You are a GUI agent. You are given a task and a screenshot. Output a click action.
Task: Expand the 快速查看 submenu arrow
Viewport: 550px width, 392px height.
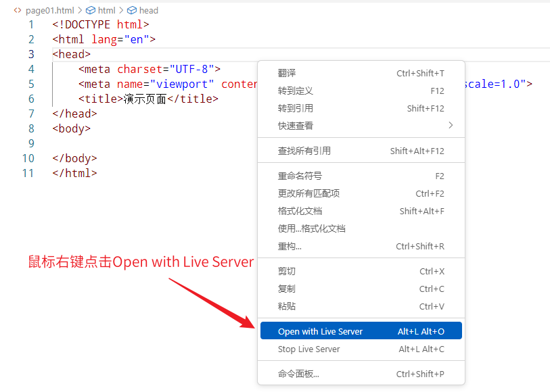451,125
